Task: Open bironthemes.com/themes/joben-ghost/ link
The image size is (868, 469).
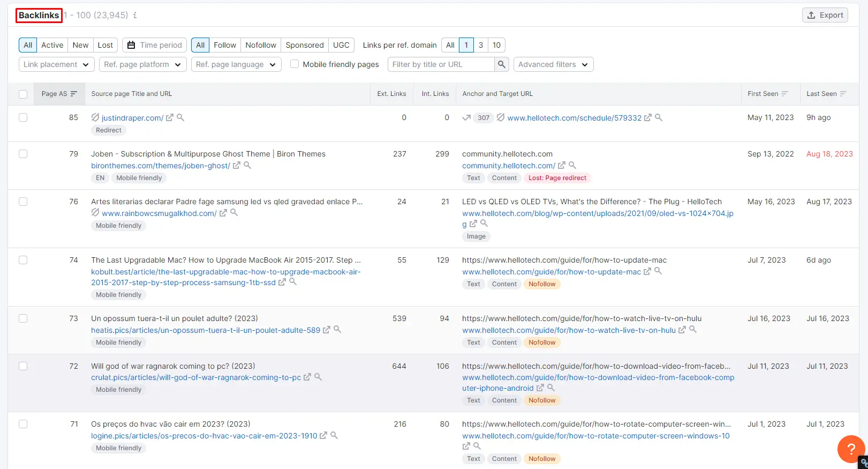Action: tap(161, 166)
